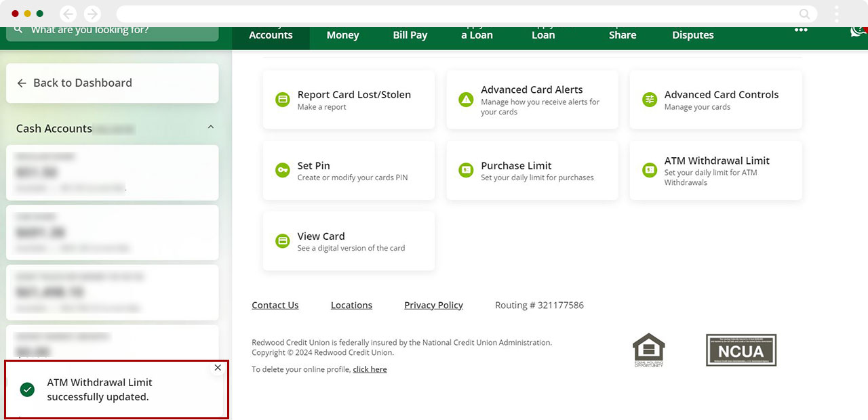Click the Purchase Limit dollar icon
This screenshot has width=868, height=420.
click(x=466, y=171)
